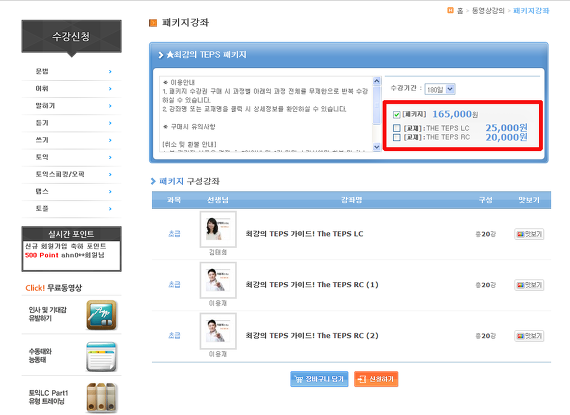Image resolution: width=570 pixels, height=415 pixels.
Task: Open 최강의 TEPS 가이드! The TEPS RC (1) course
Action: pos(312,285)
